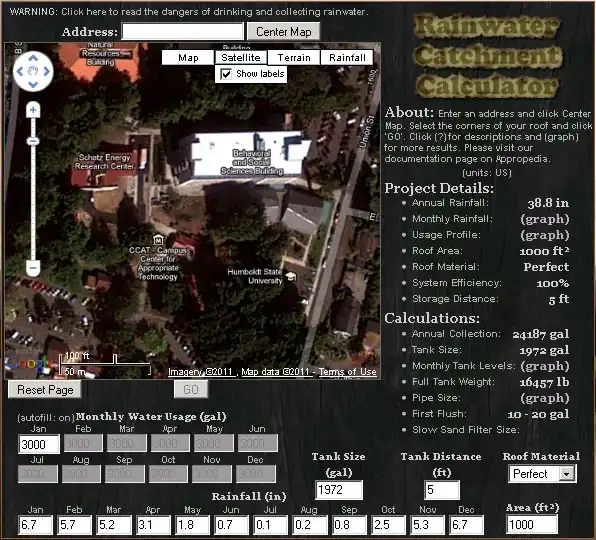Open Monthly Tank Levels graph link
Image resolution: width=596 pixels, height=540 pixels.
point(545,366)
